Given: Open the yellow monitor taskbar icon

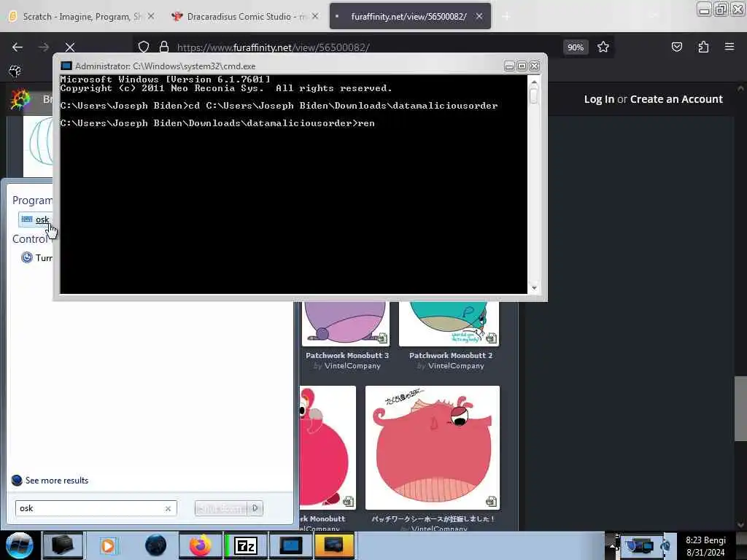Looking at the screenshot, I should click(334, 545).
